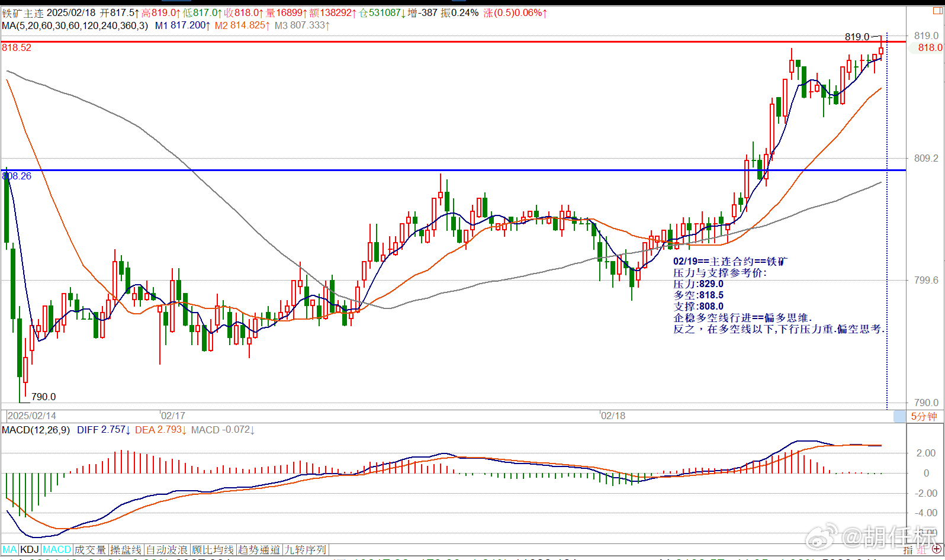Click the 809.2 price axis label
This screenshot has height=560, width=945.
coord(926,158)
